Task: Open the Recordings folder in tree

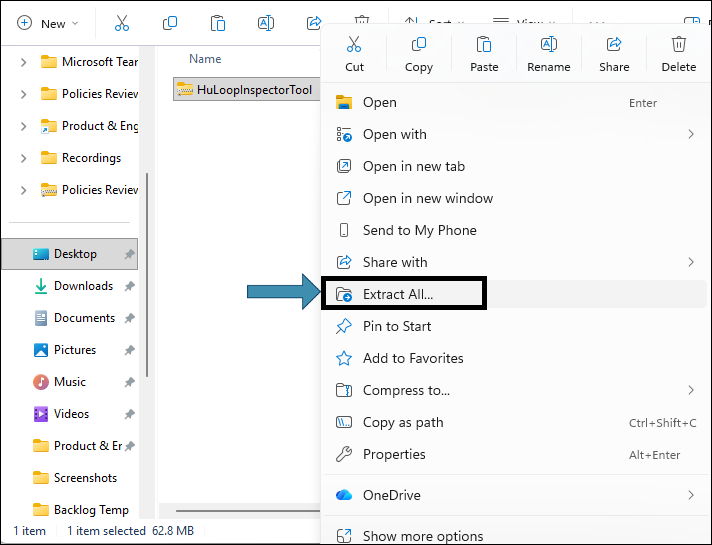Action: [81, 158]
